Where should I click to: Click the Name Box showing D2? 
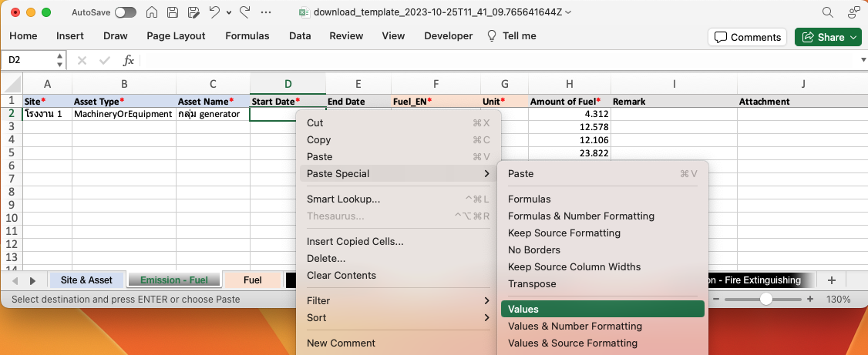(29, 60)
